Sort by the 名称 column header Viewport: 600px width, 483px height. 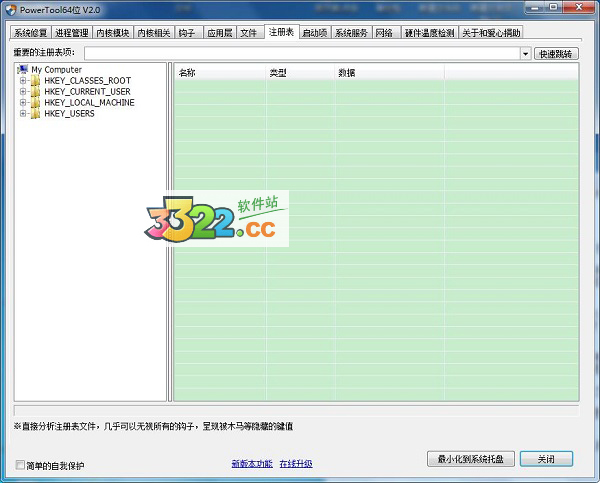[220, 73]
